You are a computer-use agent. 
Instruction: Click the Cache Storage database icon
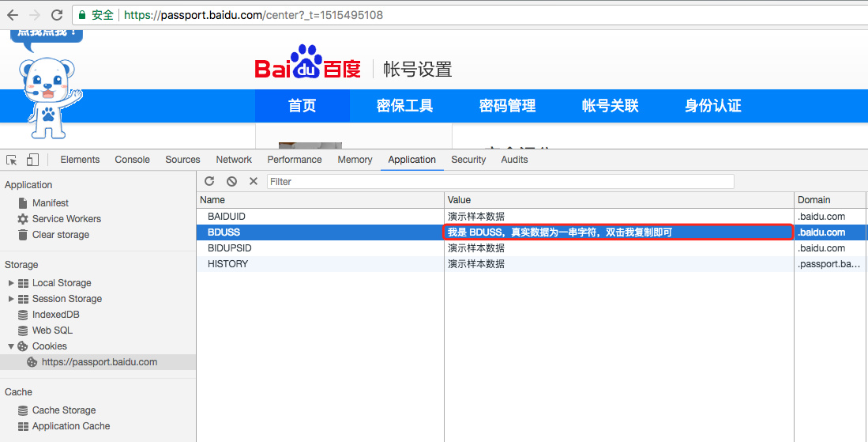pyautogui.click(x=23, y=410)
